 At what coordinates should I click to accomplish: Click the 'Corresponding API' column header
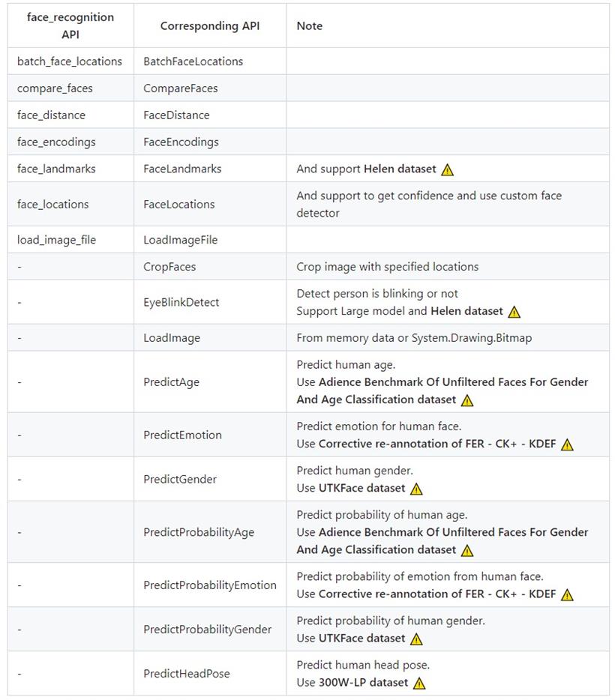pos(210,26)
